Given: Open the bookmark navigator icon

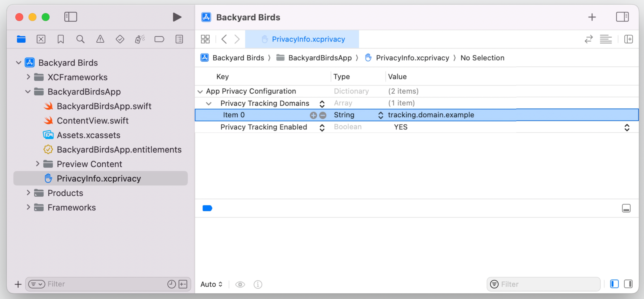Looking at the screenshot, I should [61, 39].
